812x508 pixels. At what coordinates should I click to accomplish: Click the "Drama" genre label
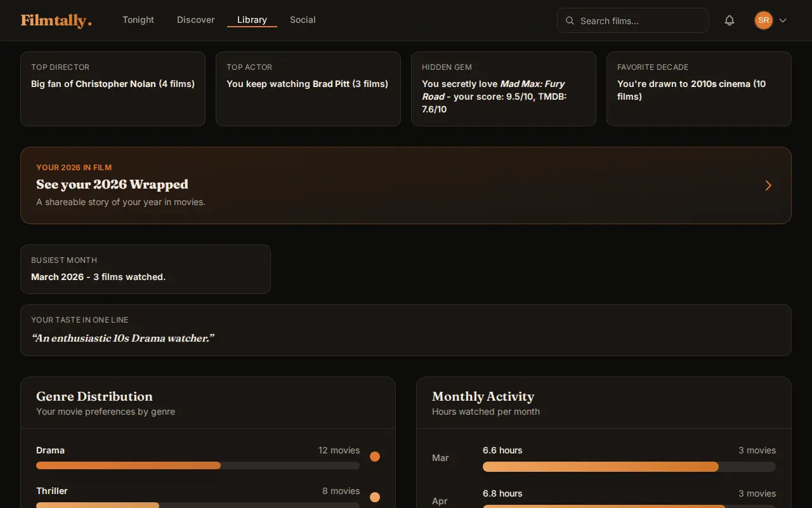click(50, 450)
